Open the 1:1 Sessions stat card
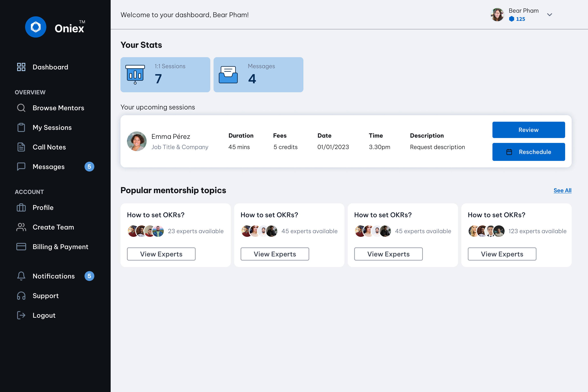588x392 pixels. point(165,75)
